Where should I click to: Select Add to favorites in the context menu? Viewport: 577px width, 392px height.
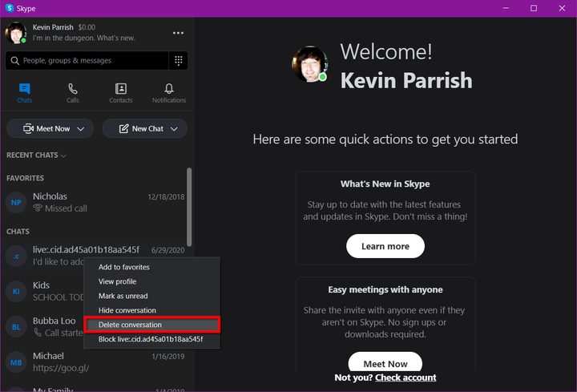(151, 267)
